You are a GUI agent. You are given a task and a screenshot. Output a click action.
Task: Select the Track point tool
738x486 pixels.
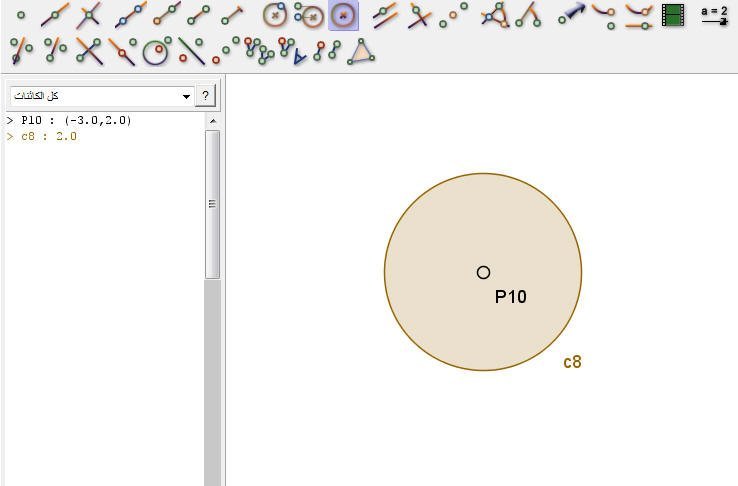(604, 16)
